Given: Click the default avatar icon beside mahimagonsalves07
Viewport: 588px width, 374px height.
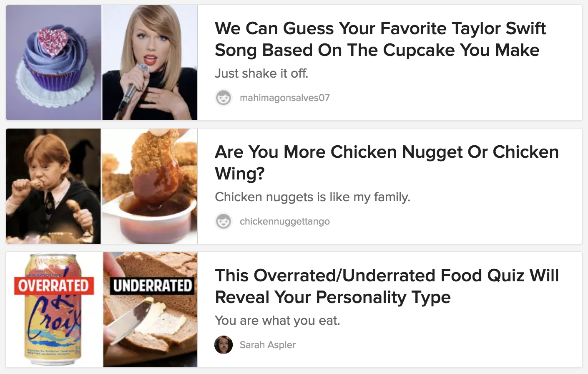Looking at the screenshot, I should [x=224, y=98].
